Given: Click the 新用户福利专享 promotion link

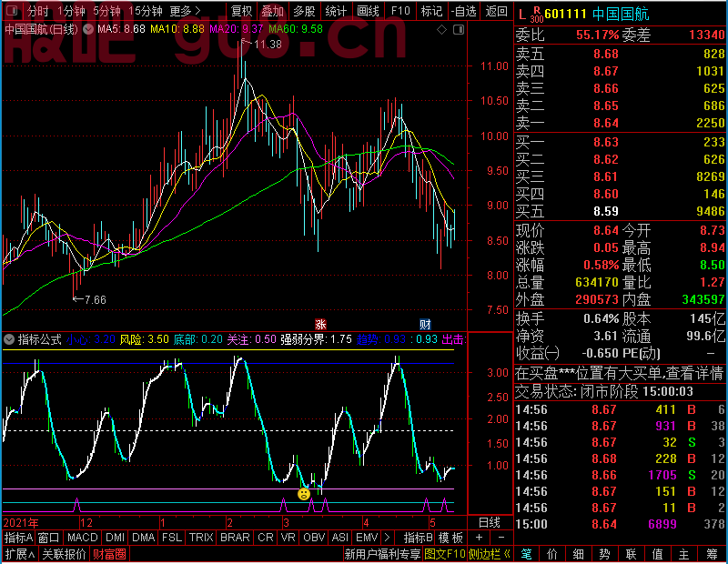Looking at the screenshot, I should (x=382, y=554).
